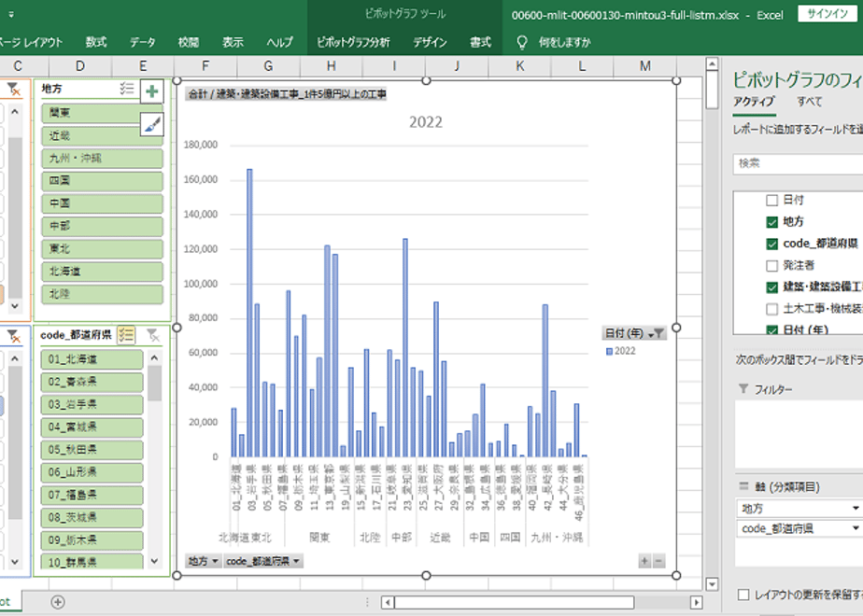
Task: Open the データ ribbon tab
Action: (x=143, y=42)
